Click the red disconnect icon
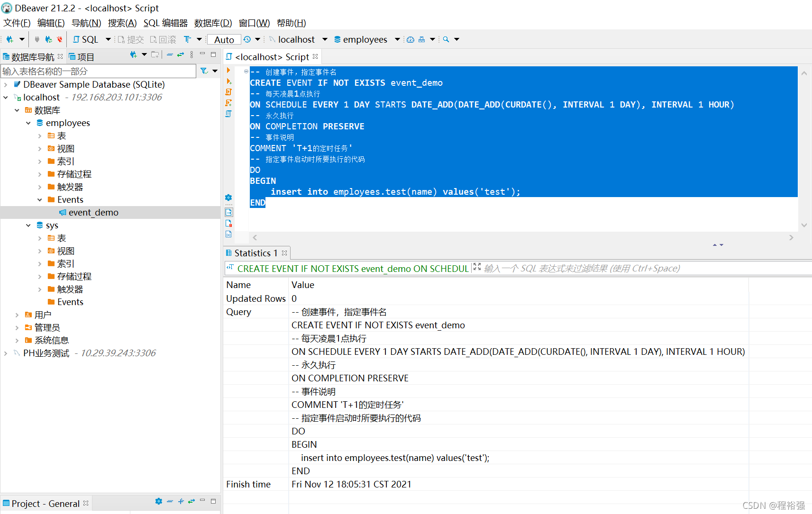812x514 pixels. click(x=60, y=39)
